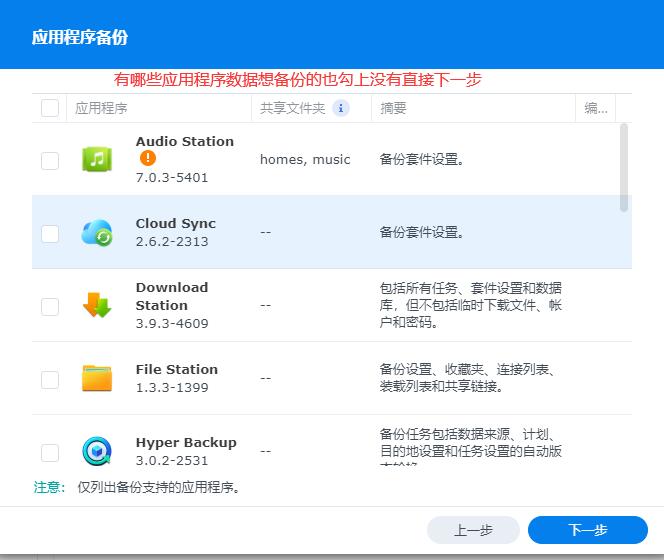This screenshot has width=664, height=560.
Task: Check the Hyper Backup checkbox
Action: 50,452
